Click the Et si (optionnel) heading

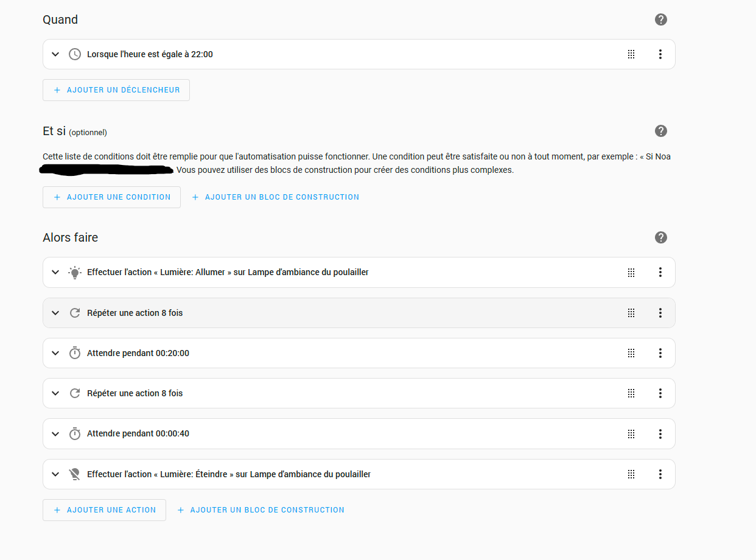[x=75, y=131]
